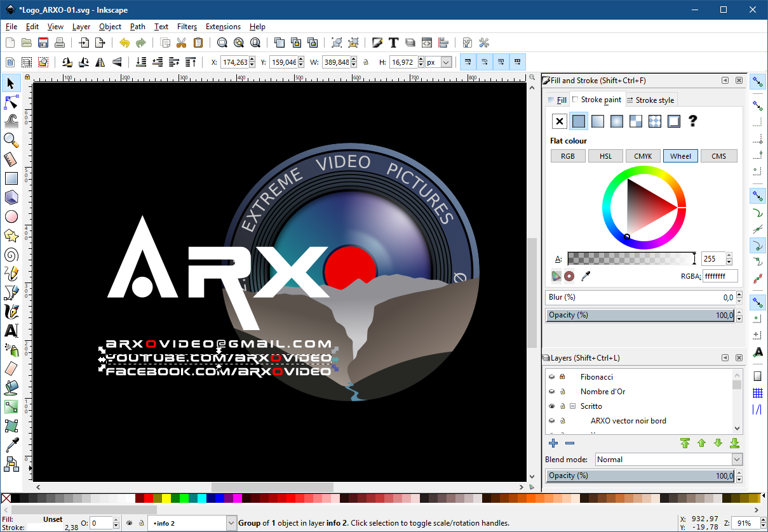Select the Zoom magnifier tool

tap(11, 140)
